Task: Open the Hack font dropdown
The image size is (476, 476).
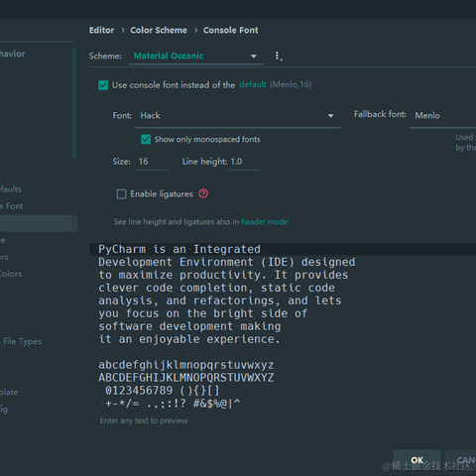Action: tap(238, 116)
